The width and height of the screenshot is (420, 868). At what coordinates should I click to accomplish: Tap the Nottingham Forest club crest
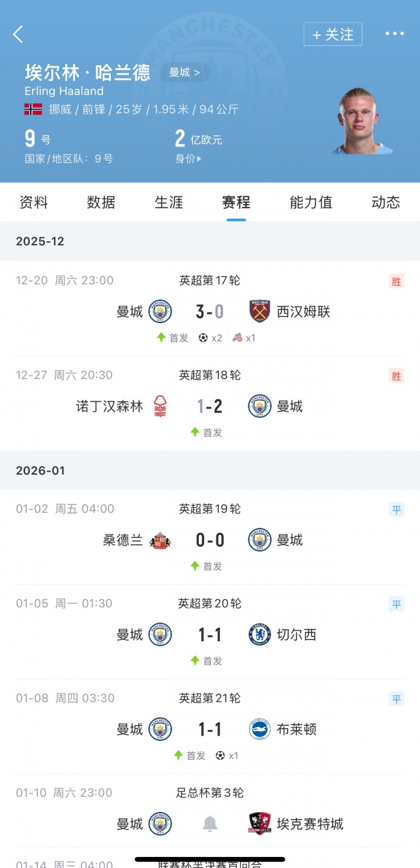pyautogui.click(x=160, y=406)
